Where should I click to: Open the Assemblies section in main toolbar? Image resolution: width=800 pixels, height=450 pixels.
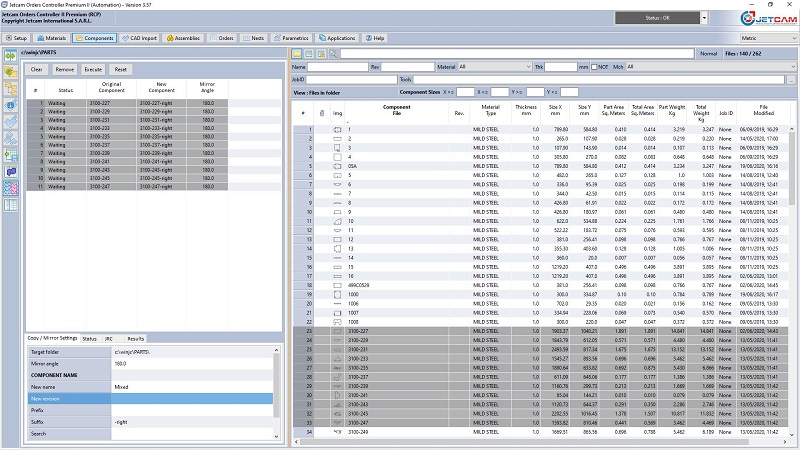[x=183, y=38]
